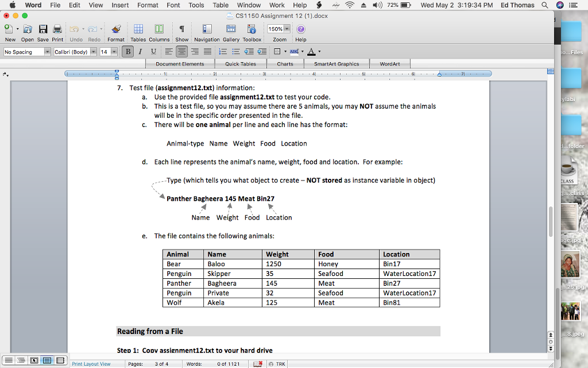Open the Tools menu
The height and width of the screenshot is (368, 588).
pyautogui.click(x=196, y=5)
